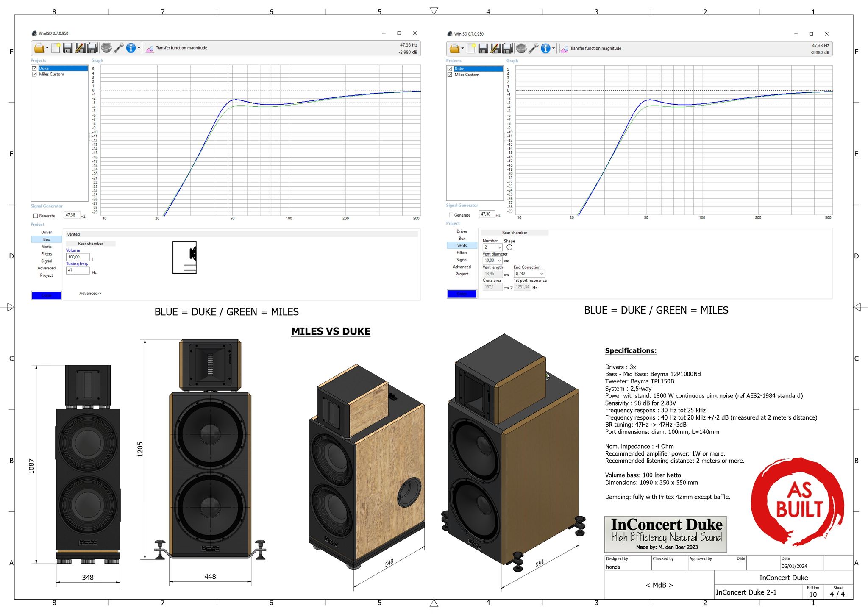The image size is (868, 614).
Task: Click Tuning freq field showing 47
Action: coord(78,270)
